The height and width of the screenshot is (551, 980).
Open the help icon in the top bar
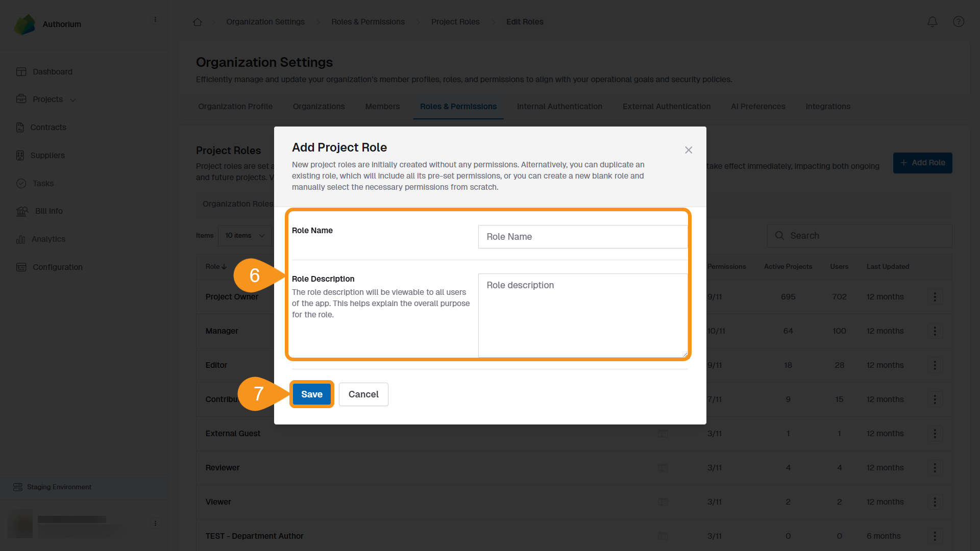click(958, 21)
